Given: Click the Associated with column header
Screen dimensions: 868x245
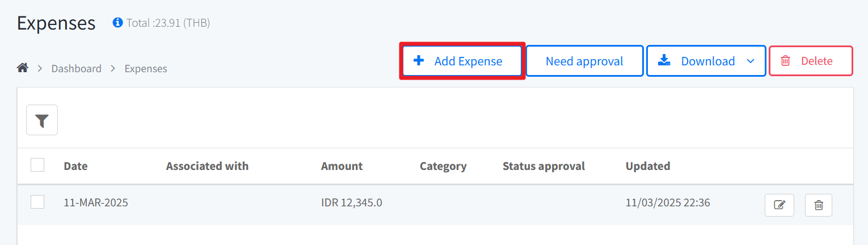Looking at the screenshot, I should (x=207, y=167).
